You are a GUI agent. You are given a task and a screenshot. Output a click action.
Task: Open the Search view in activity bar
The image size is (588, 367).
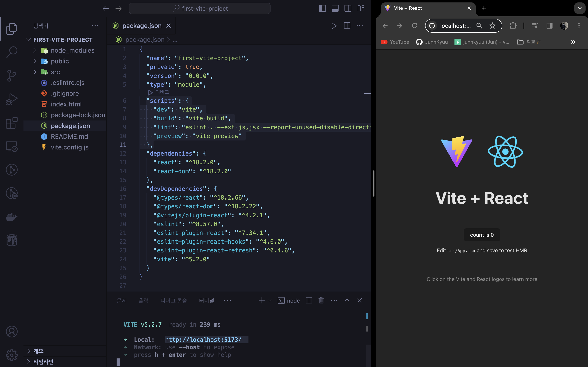pos(12,52)
